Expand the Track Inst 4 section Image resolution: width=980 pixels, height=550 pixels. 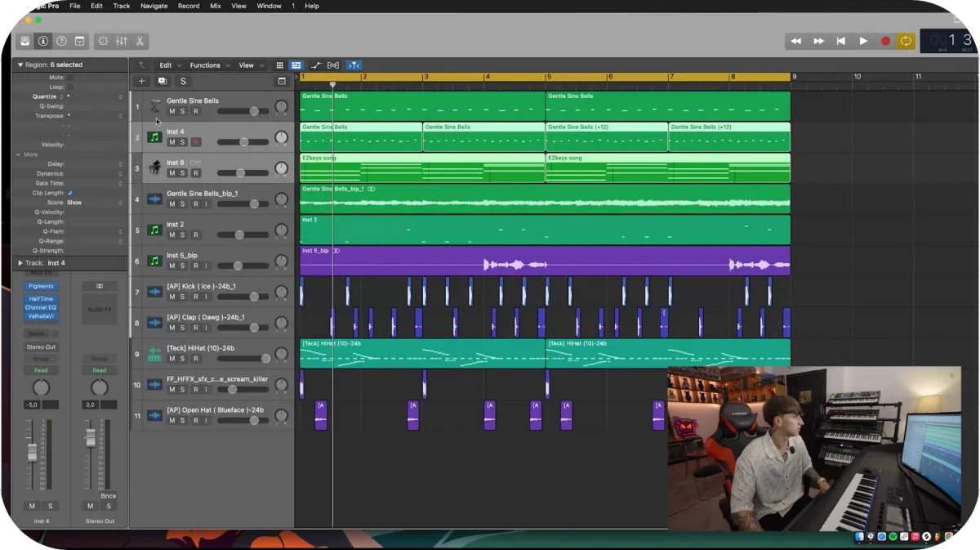tap(20, 263)
